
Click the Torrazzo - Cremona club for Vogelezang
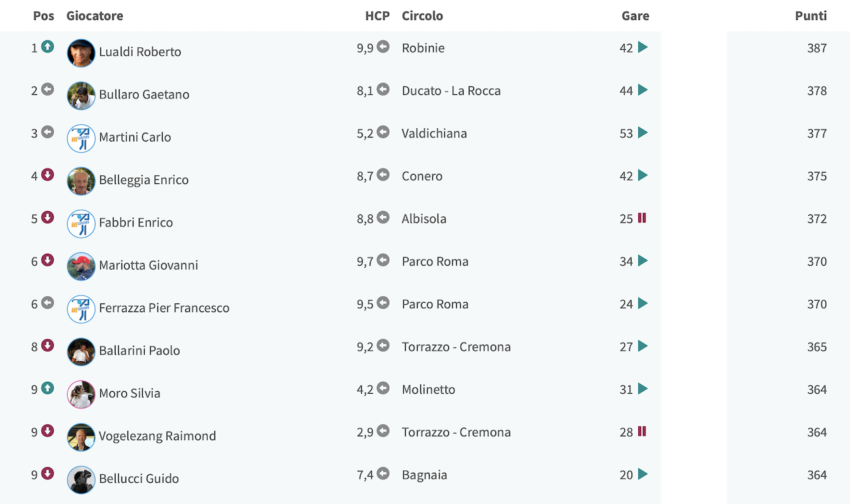pos(456,432)
